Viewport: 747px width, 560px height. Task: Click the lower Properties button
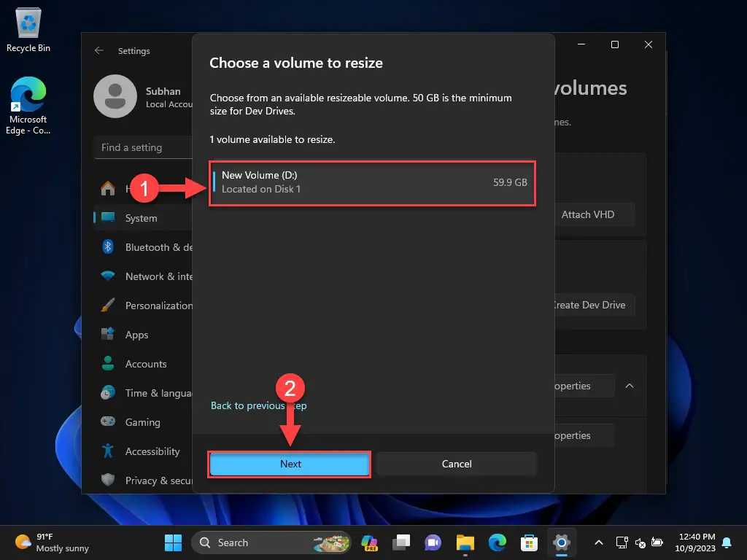point(584,436)
